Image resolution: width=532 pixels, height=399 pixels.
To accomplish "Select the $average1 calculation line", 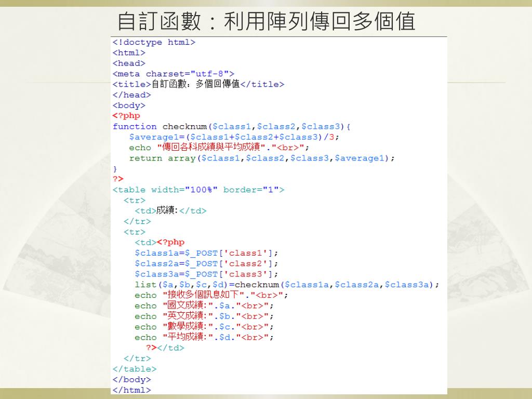I will [234, 137].
